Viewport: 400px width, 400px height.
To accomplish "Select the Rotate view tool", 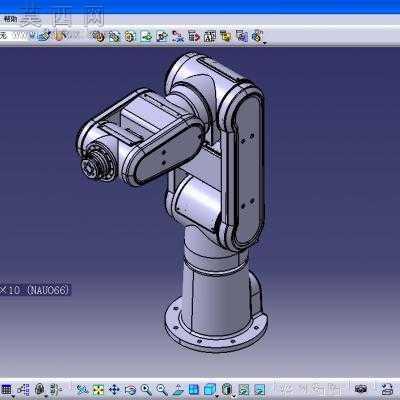I will coord(130,389).
